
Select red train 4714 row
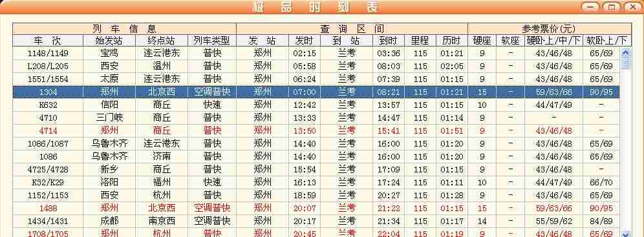[x=316, y=131]
